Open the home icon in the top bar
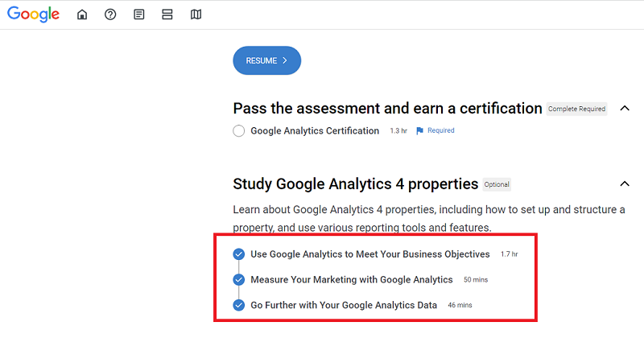Image resolution: width=644 pixels, height=338 pixels. coord(82,14)
